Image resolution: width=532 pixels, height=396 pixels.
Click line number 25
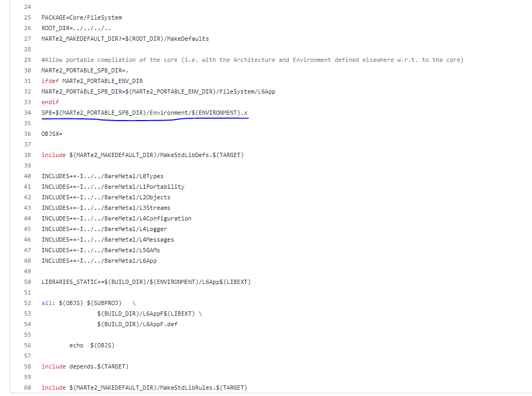point(27,17)
